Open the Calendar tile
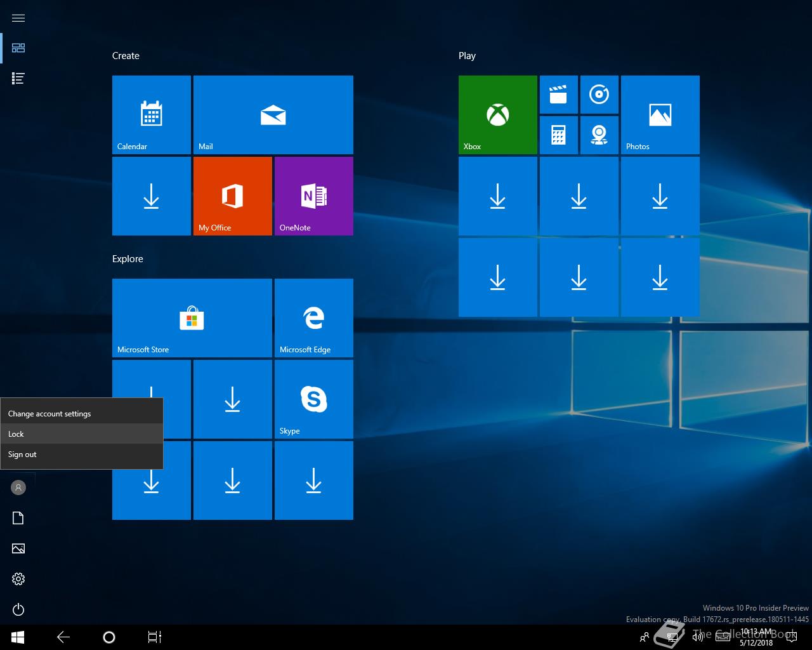The width and height of the screenshot is (812, 650). pos(152,115)
